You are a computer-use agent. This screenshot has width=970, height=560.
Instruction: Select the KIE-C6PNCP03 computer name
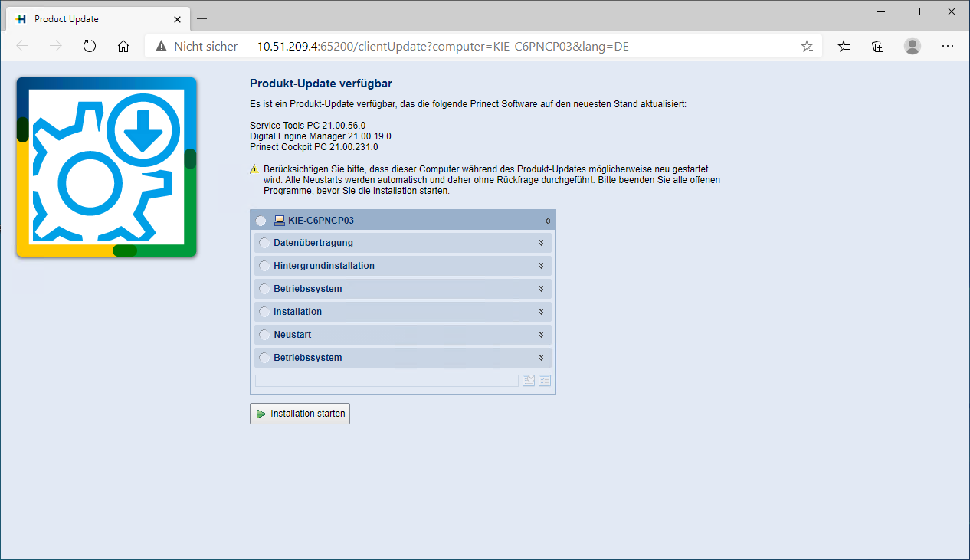321,221
